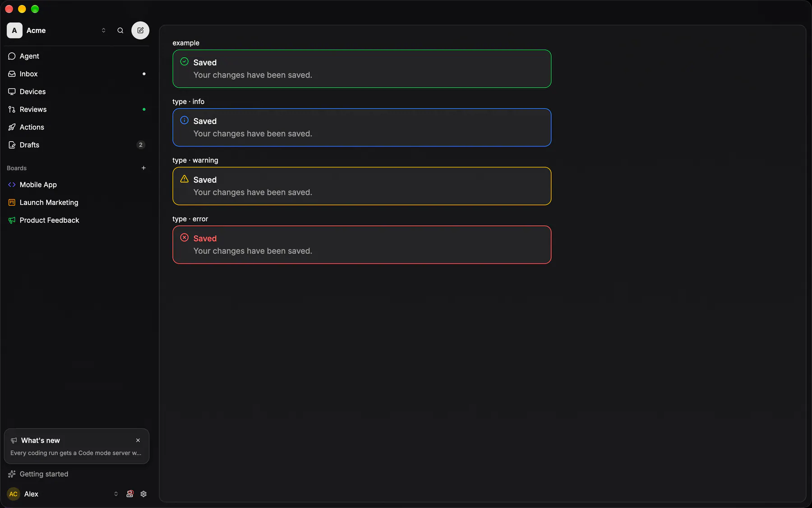This screenshot has height=508, width=812.
Task: Open Getting started
Action: click(x=77, y=474)
